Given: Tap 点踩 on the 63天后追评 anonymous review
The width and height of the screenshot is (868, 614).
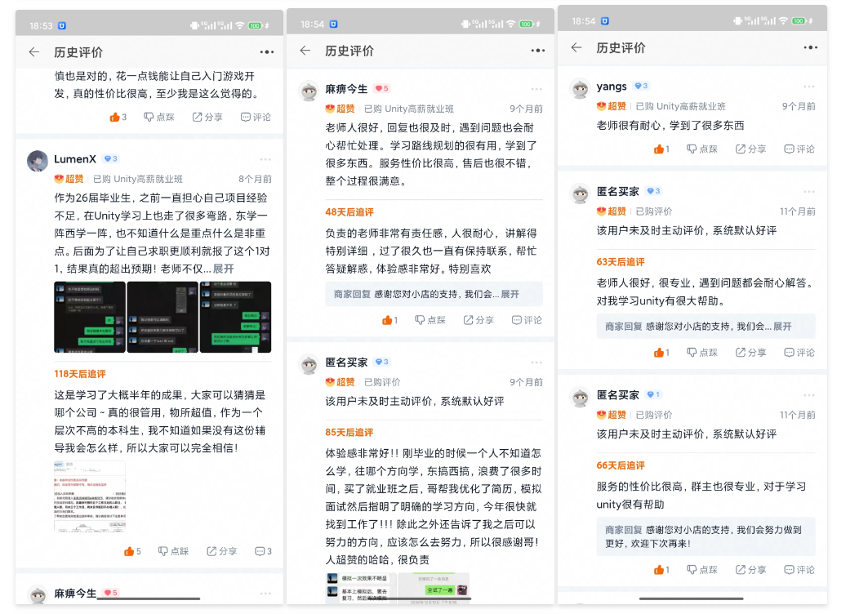Looking at the screenshot, I should [x=702, y=353].
